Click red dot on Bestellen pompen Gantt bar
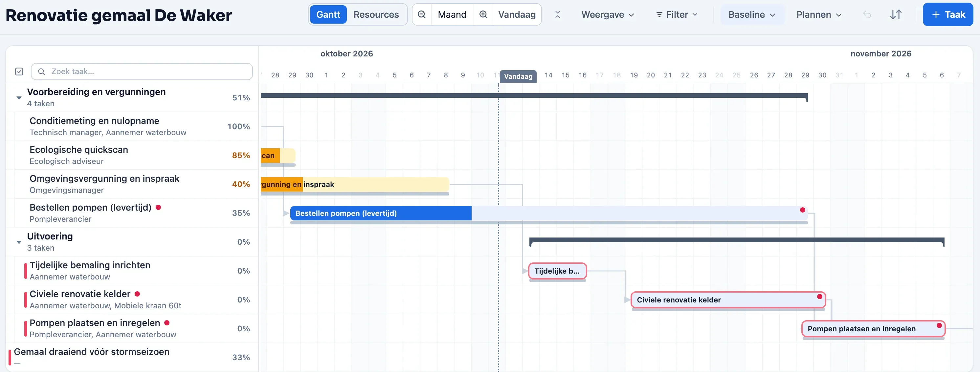 [x=802, y=210]
